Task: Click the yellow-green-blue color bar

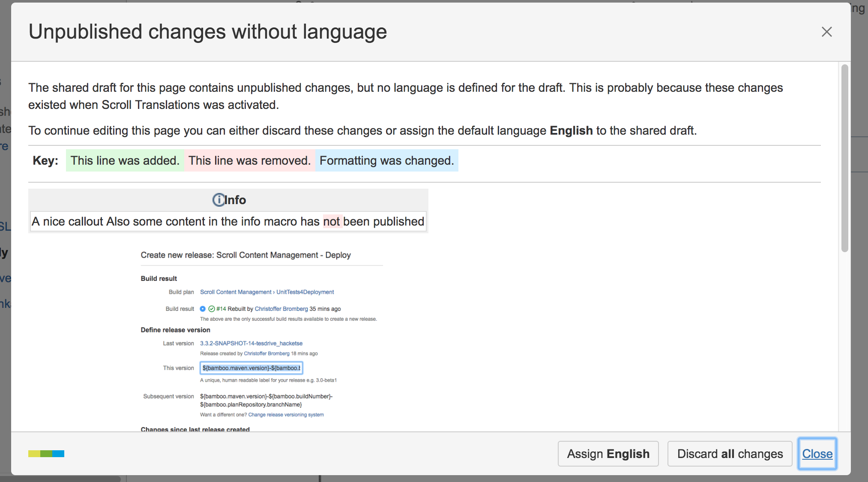Action: coord(46,454)
